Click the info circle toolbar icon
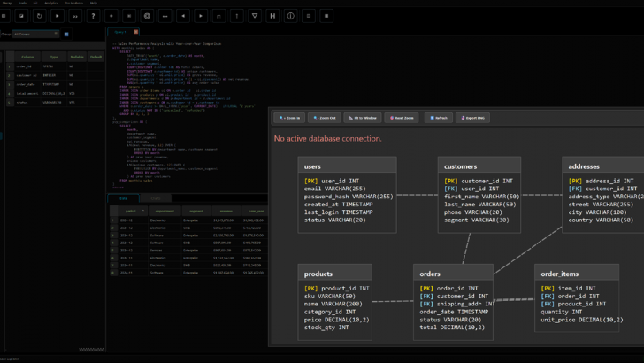The image size is (644, 363). 291,16
